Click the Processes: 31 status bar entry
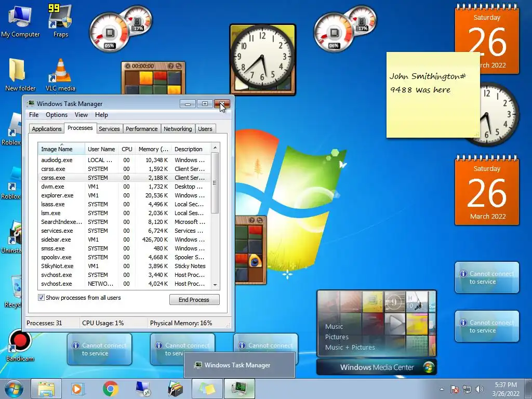The width and height of the screenshot is (532, 399). pos(44,323)
